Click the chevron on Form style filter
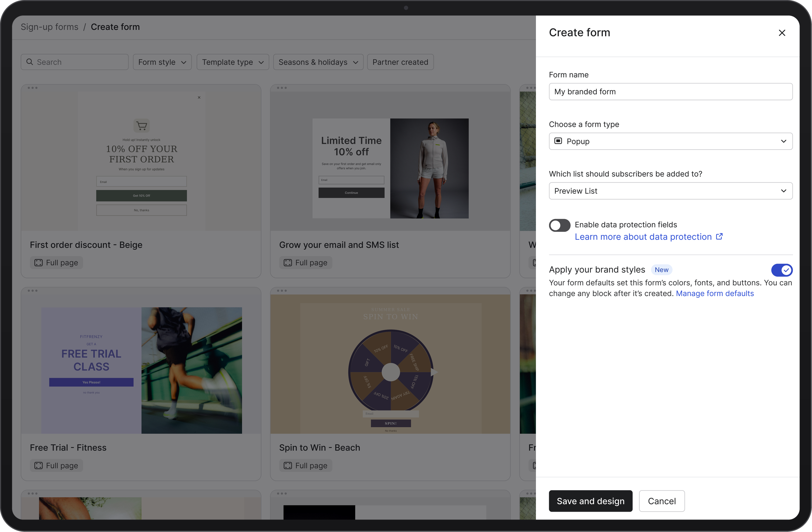 point(183,63)
